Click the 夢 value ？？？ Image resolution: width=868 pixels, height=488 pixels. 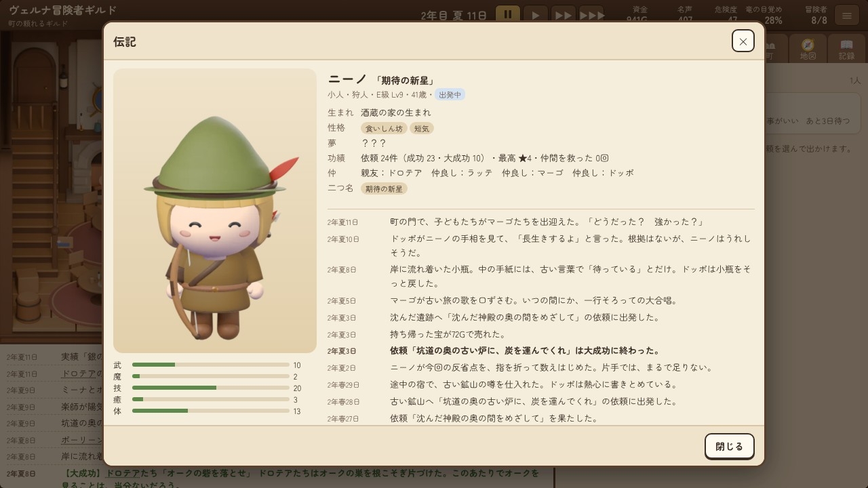(374, 143)
